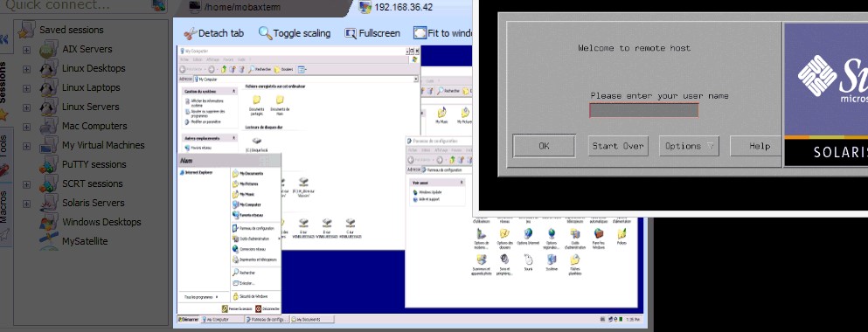Click the Start Over button
868x332 pixels.
pyautogui.click(x=618, y=146)
